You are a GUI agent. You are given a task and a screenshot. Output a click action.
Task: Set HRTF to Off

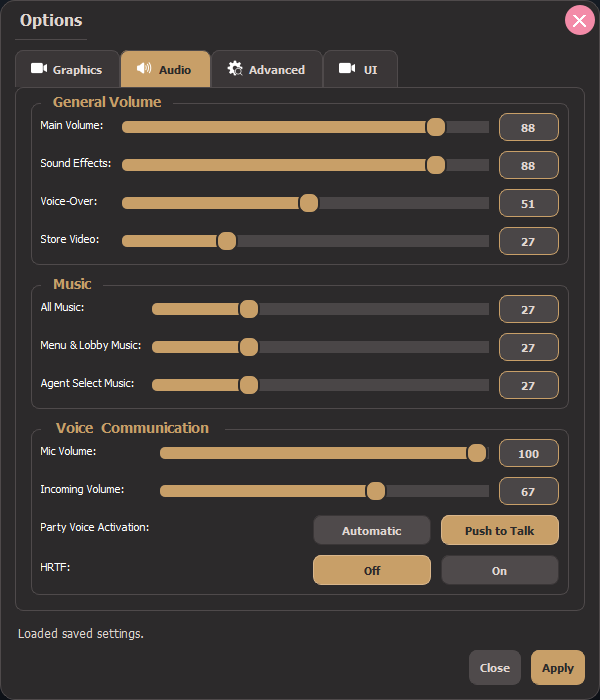click(x=372, y=570)
